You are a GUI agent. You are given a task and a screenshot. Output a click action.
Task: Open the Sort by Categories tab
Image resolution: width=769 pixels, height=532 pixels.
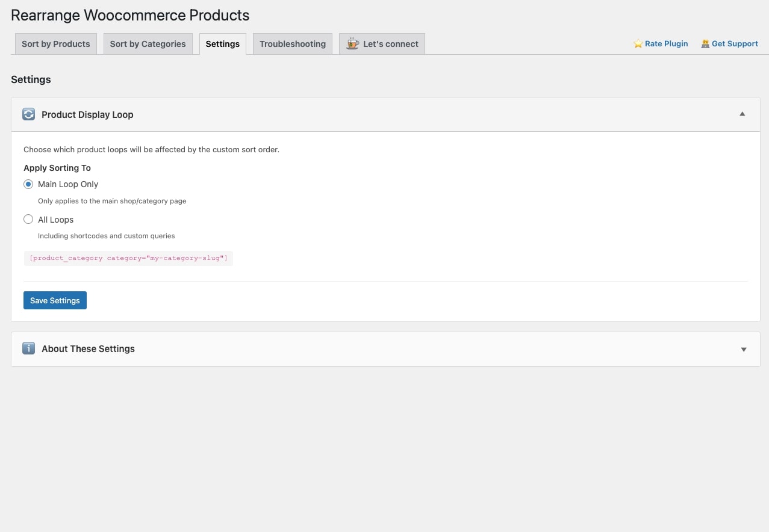(x=148, y=43)
